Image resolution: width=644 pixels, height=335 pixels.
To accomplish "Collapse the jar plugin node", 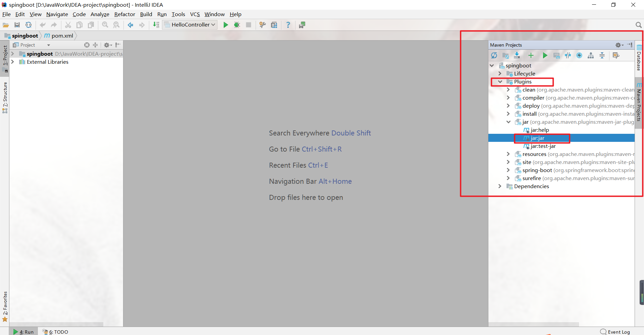I will tap(508, 122).
